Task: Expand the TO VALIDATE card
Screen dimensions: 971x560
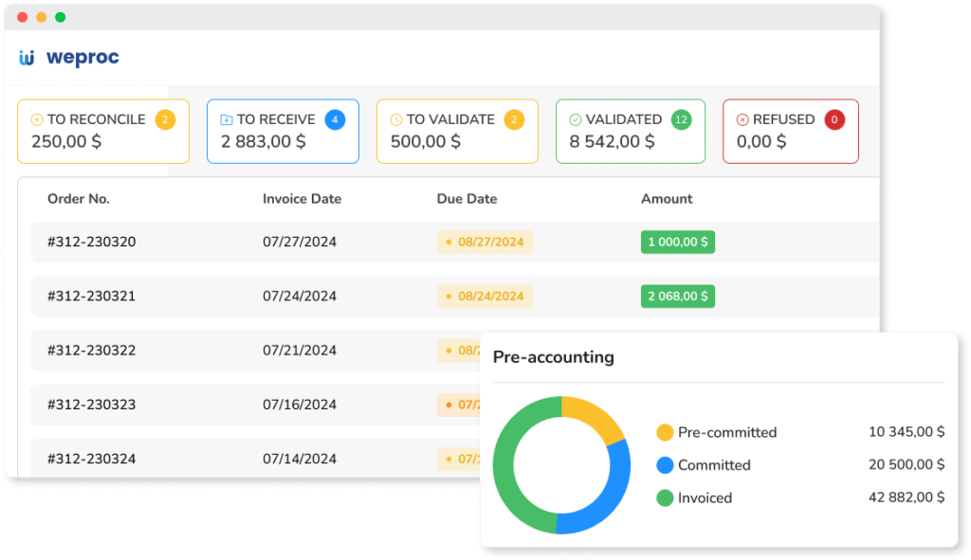Action: (457, 132)
